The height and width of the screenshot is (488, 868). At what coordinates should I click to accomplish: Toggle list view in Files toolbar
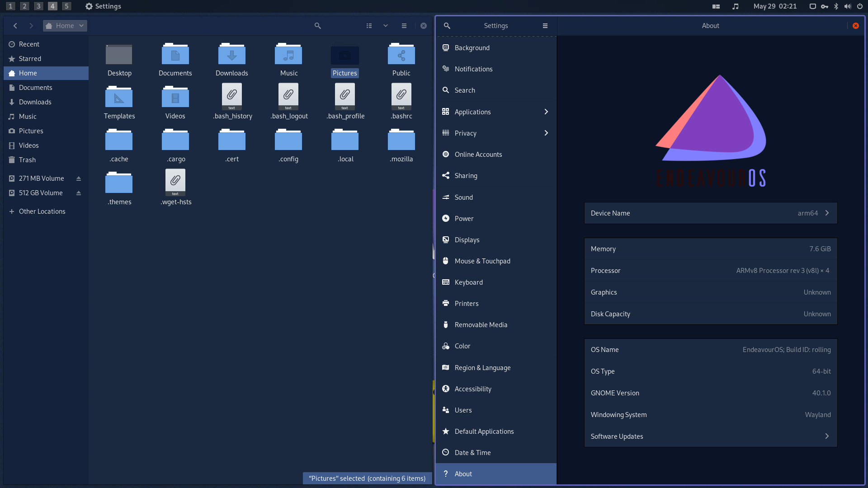tap(369, 26)
